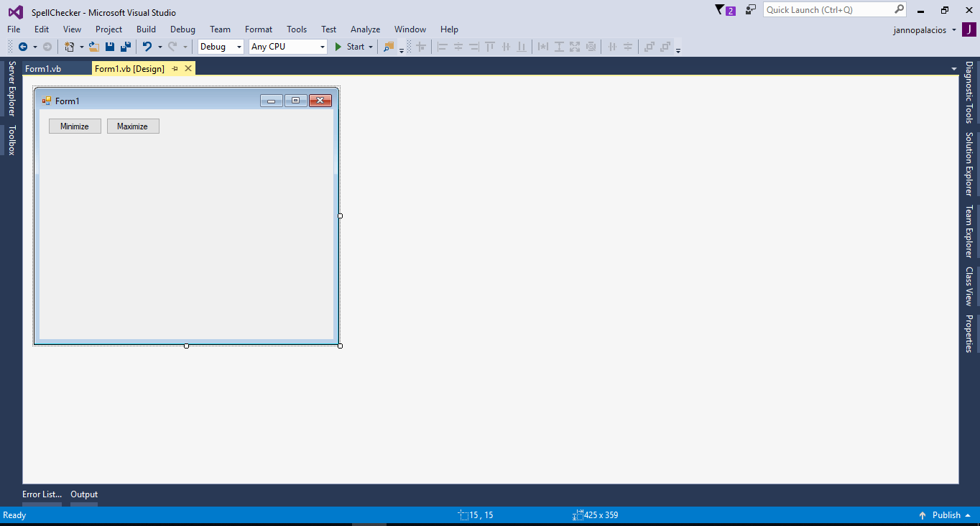
Task: Select the Minimize button on Form1
Action: (75, 126)
